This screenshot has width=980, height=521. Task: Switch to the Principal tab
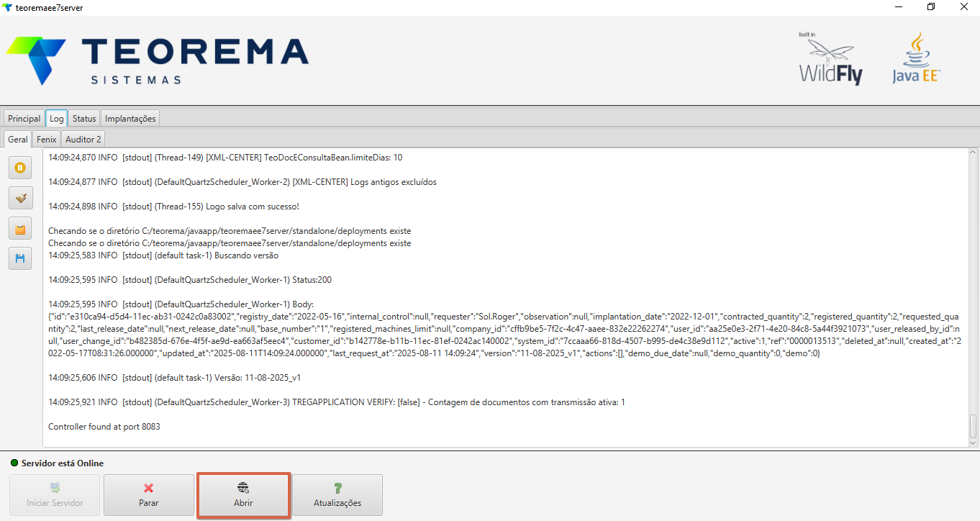[x=24, y=118]
